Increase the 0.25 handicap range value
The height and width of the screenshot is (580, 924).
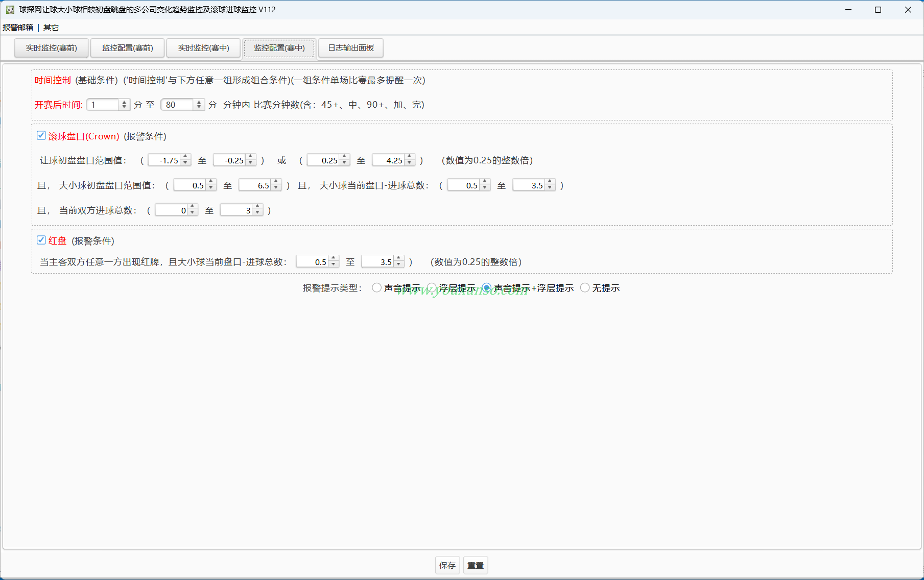tap(344, 157)
